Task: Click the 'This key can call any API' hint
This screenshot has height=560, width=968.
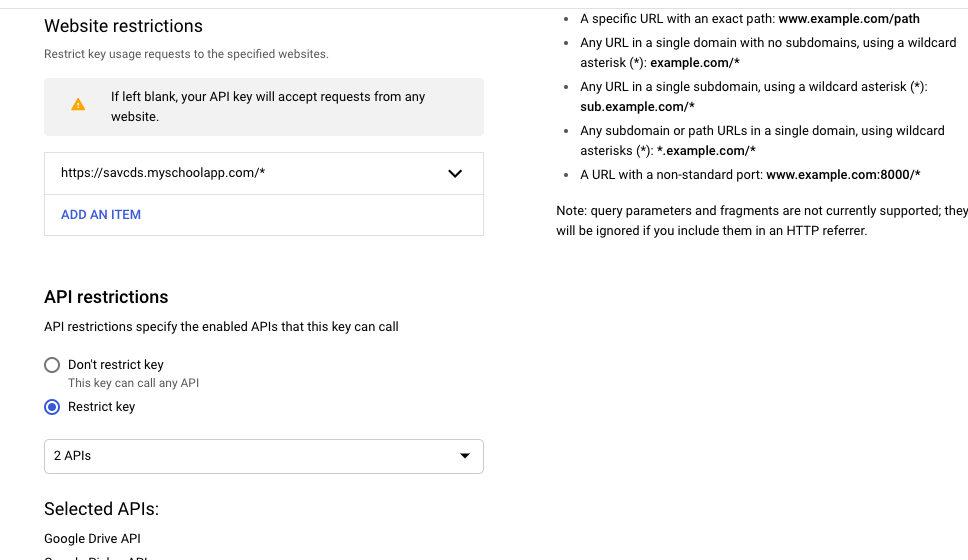Action: [134, 383]
